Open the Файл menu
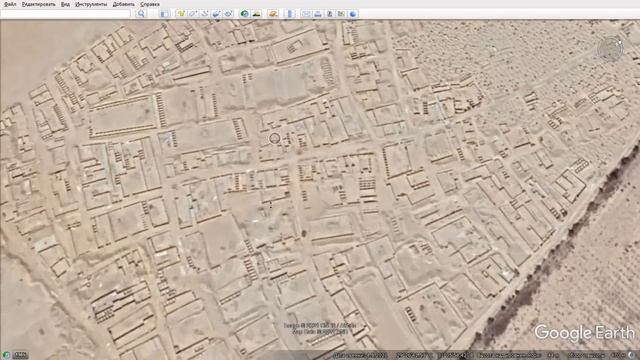Screen dimensions: 640x360 (x=10, y=4)
